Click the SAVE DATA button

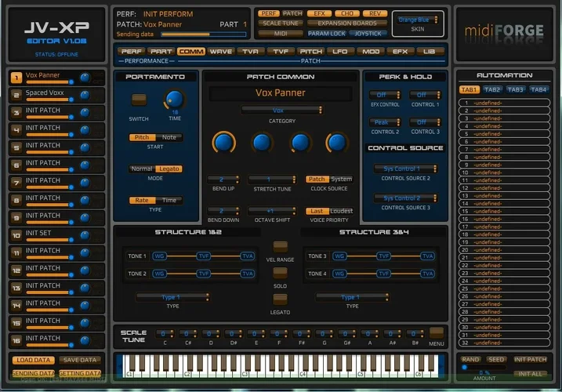point(79,359)
